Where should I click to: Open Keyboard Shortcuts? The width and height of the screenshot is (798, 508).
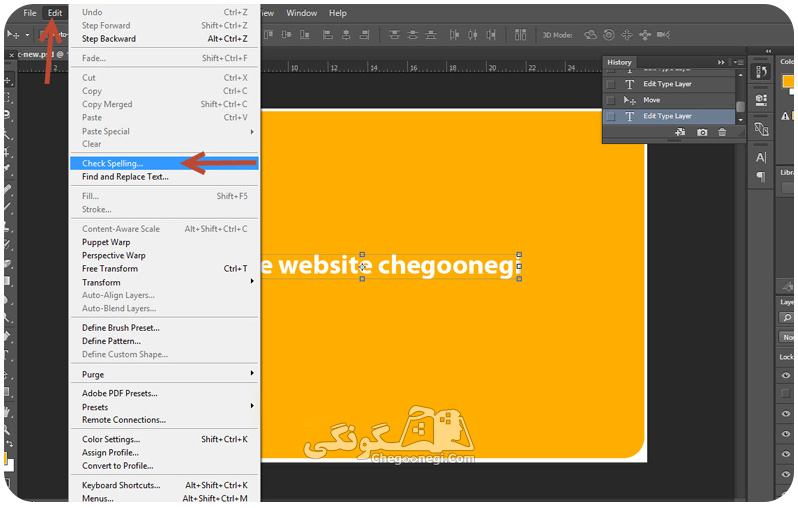point(121,485)
